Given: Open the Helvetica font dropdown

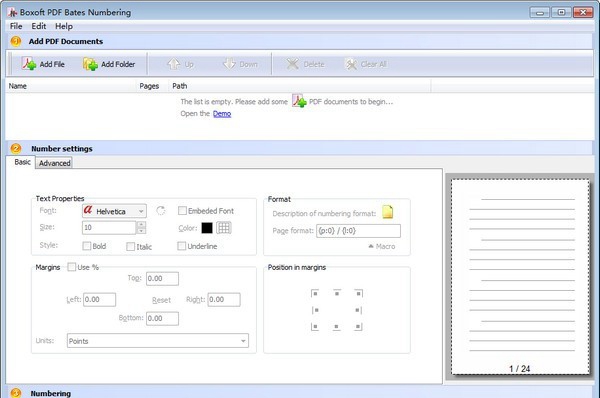Looking at the screenshot, I should click(x=114, y=211).
